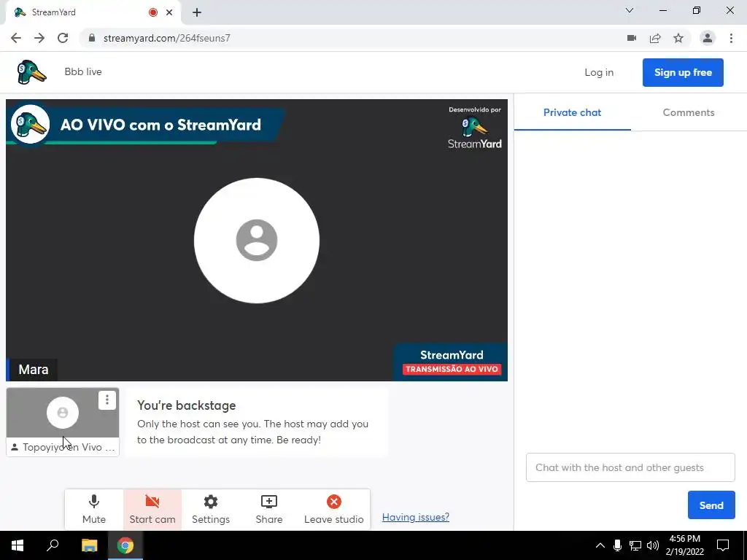Open network status in system tray
This screenshot has width=747, height=560.
click(635, 545)
